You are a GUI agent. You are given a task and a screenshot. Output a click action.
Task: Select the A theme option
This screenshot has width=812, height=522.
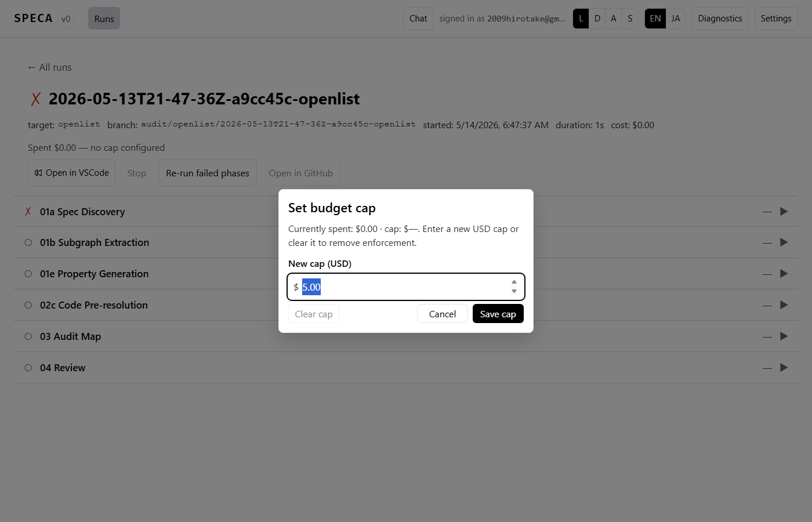click(613, 19)
